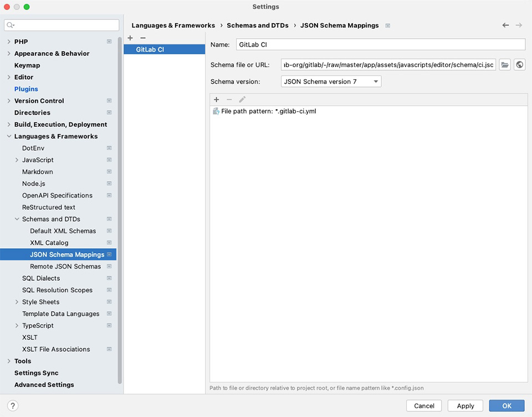Open the settings help question mark
Viewport: 532px width, 417px height.
(x=13, y=405)
